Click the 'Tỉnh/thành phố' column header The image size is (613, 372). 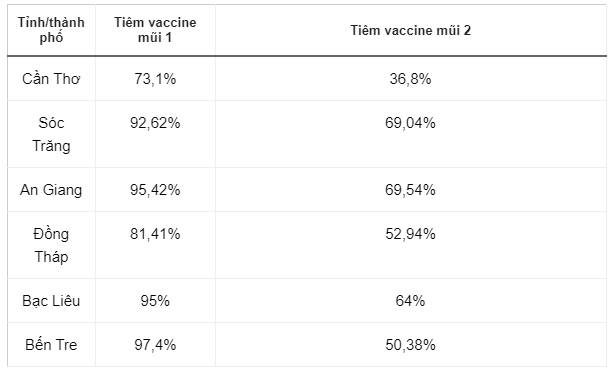[x=51, y=30]
